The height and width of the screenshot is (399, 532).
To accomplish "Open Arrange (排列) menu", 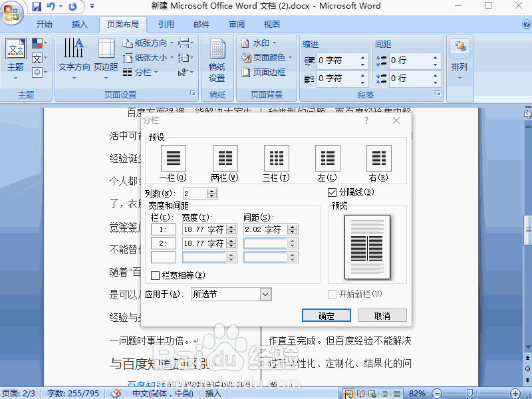I will click(x=460, y=59).
